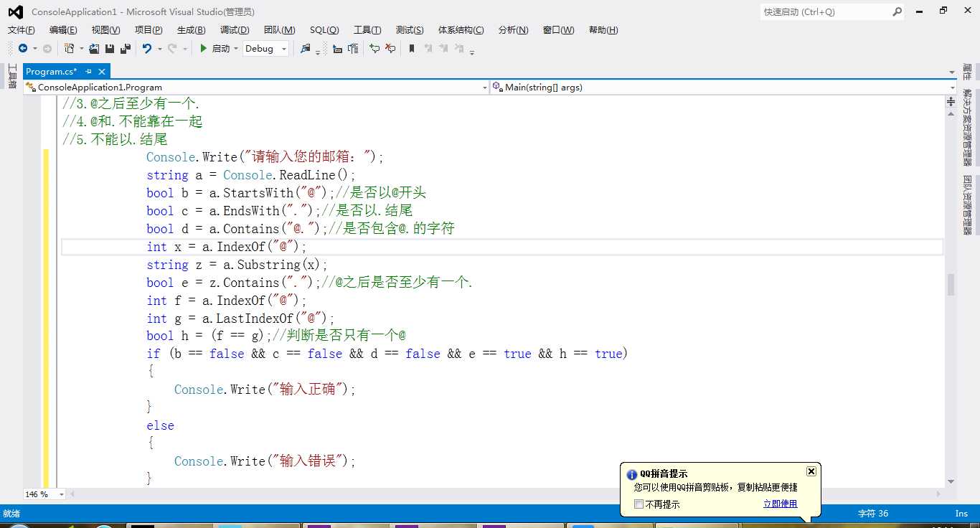The width and height of the screenshot is (980, 528).
Task: Click the Navigate Forward arrow icon
Action: point(47,49)
